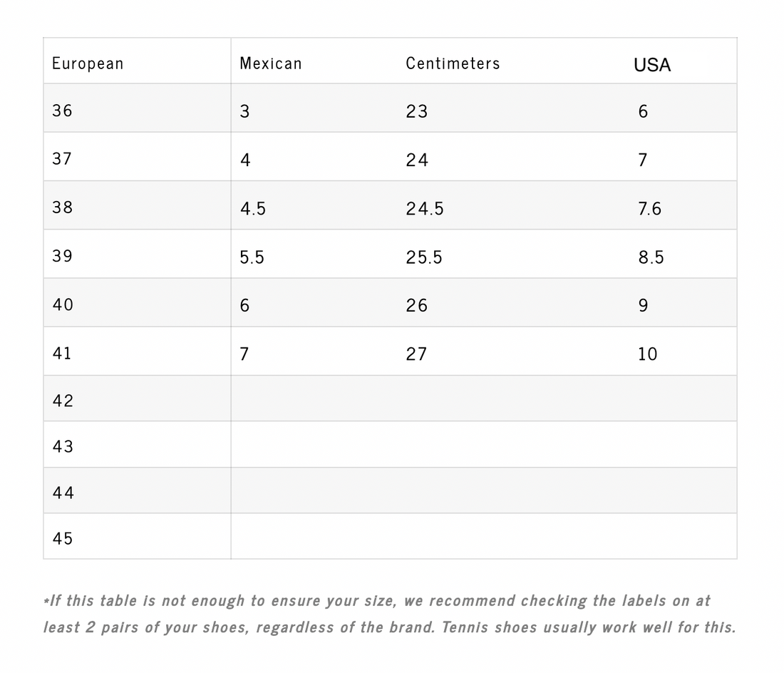This screenshot has height=673, width=784.
Task: Select the USA column header
Action: coord(652,65)
